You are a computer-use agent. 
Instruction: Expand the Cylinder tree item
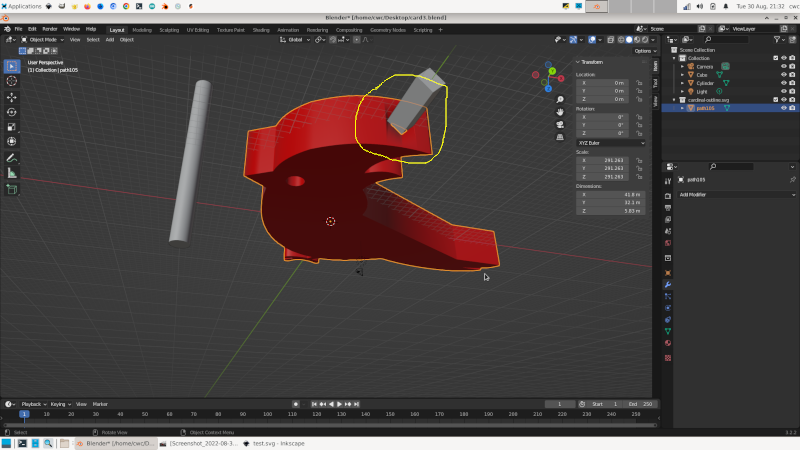pyautogui.click(x=683, y=83)
